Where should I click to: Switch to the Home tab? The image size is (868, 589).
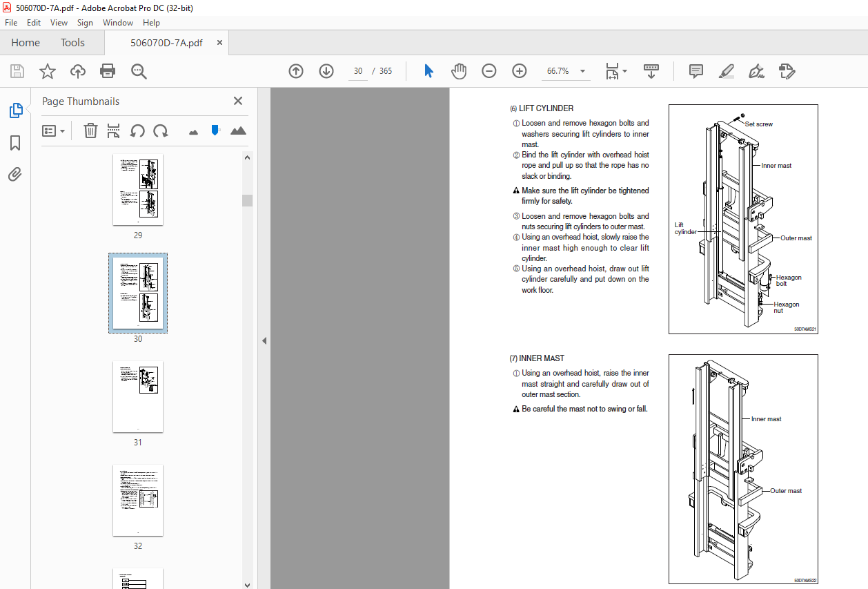[x=26, y=43]
